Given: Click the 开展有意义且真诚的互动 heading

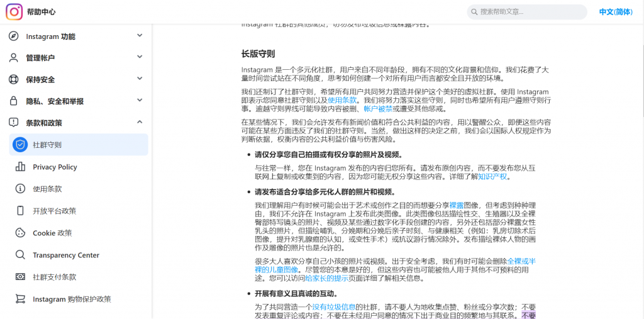Looking at the screenshot, I should (296, 294).
